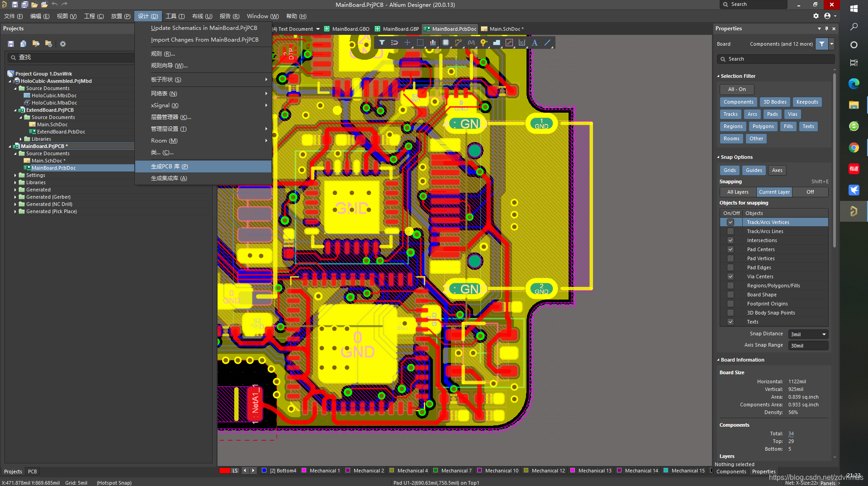This screenshot has width=868, height=486.
Task: Choose the move objects cross tool
Action: click(x=407, y=43)
